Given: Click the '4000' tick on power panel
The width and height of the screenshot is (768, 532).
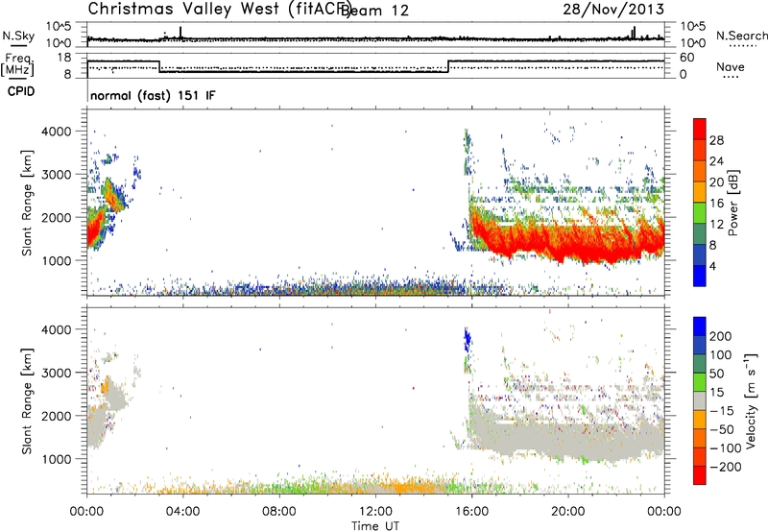Looking at the screenshot, I should click(56, 132).
